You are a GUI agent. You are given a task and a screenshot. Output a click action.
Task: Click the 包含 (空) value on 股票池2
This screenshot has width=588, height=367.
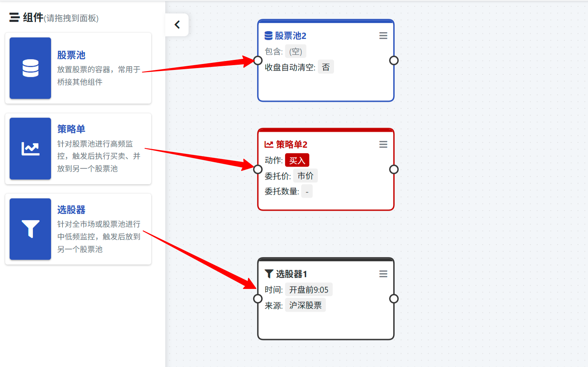(295, 52)
